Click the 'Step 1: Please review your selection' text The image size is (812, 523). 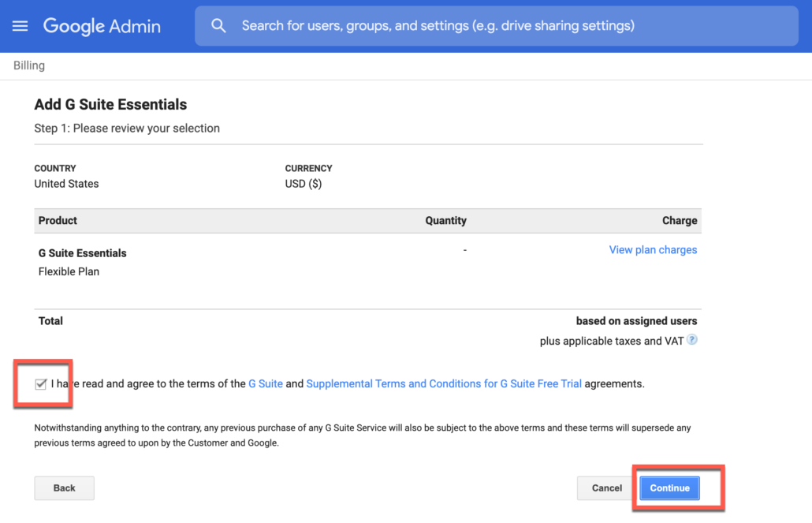coord(127,129)
